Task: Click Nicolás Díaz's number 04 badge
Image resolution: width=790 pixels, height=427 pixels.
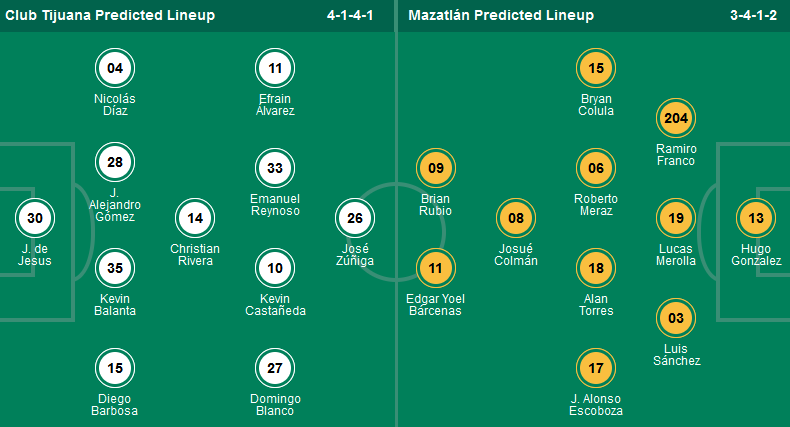Action: tap(115, 69)
